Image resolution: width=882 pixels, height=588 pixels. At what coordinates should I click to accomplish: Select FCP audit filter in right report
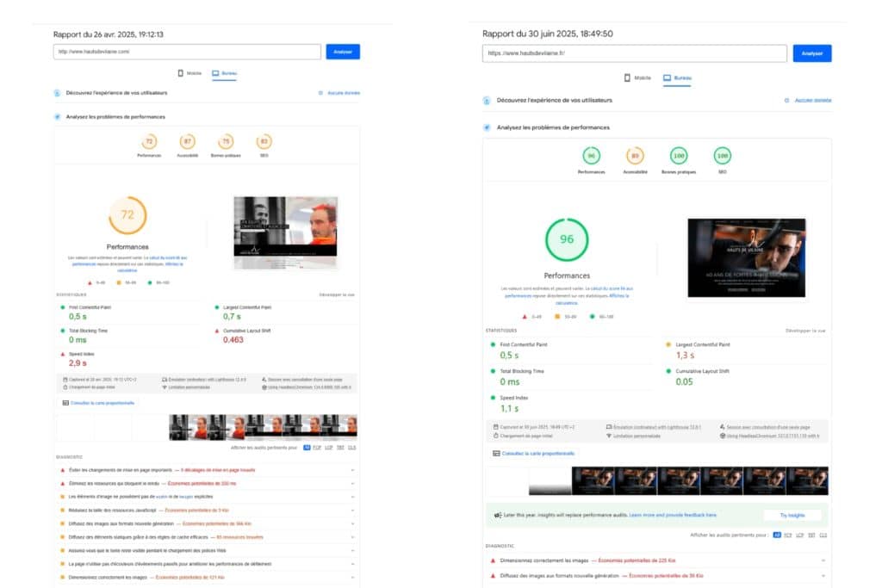[x=788, y=535]
